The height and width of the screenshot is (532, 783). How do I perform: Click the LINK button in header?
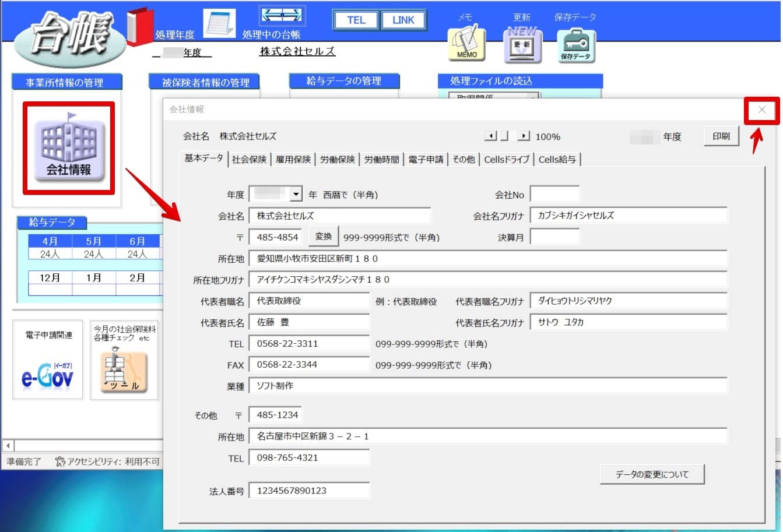[x=403, y=20]
